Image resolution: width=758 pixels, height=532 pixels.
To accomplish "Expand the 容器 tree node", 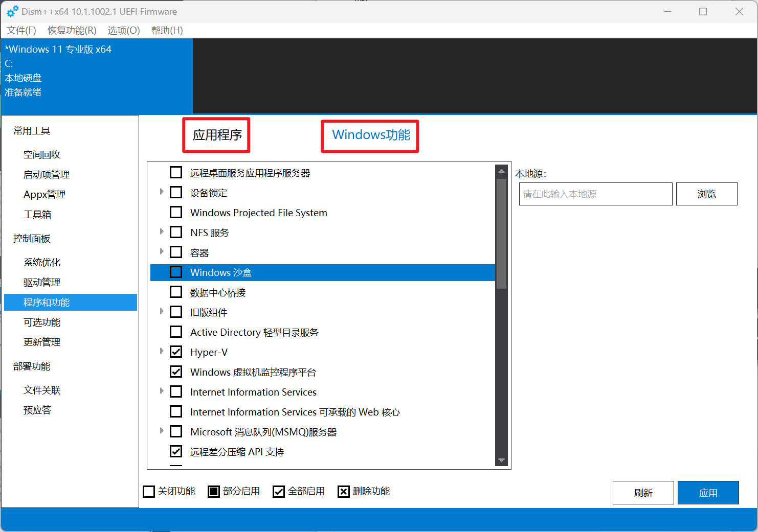I will point(162,251).
